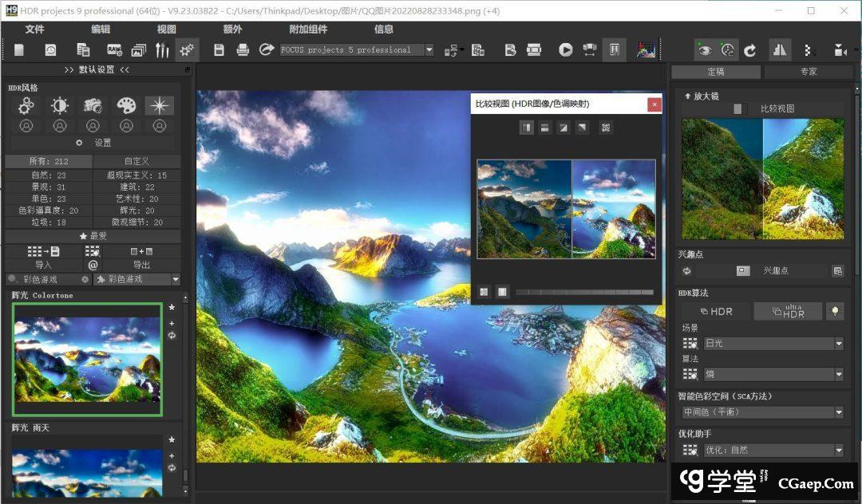Click the RAW import toolbar icon
Image resolution: width=862 pixels, height=504 pixels.
[x=114, y=50]
